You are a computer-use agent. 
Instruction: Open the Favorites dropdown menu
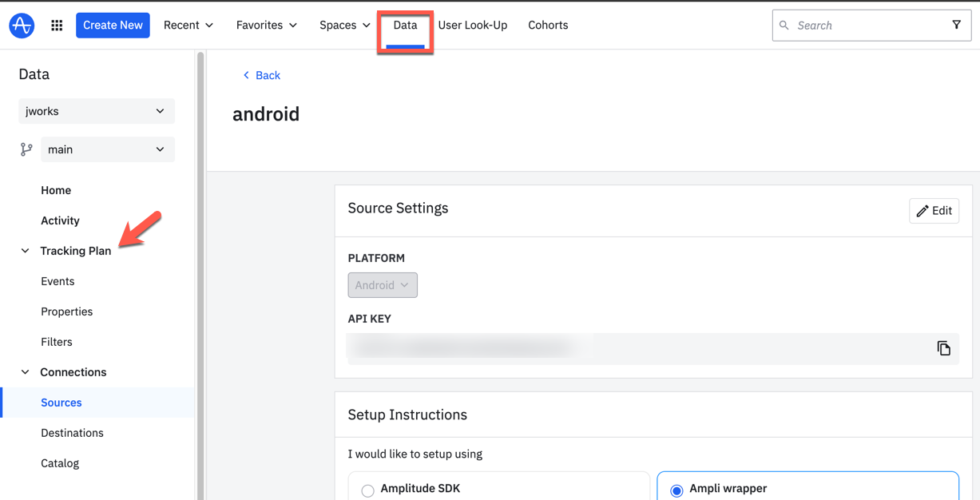tap(267, 26)
